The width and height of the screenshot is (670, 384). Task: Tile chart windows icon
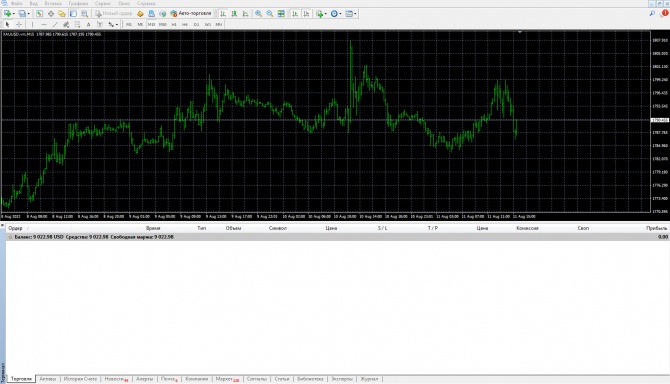281,14
